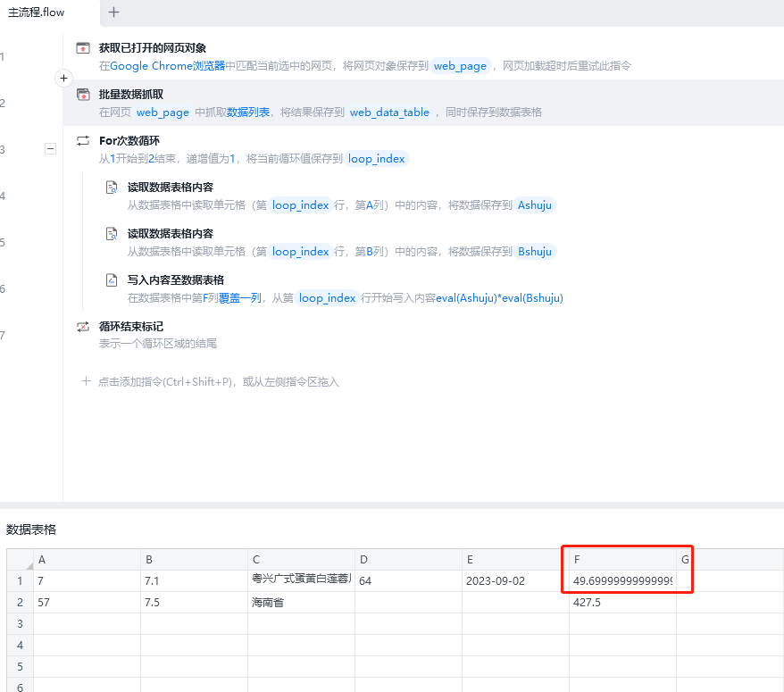Select row 2 header in data table
The height and width of the screenshot is (692, 784).
[20, 603]
